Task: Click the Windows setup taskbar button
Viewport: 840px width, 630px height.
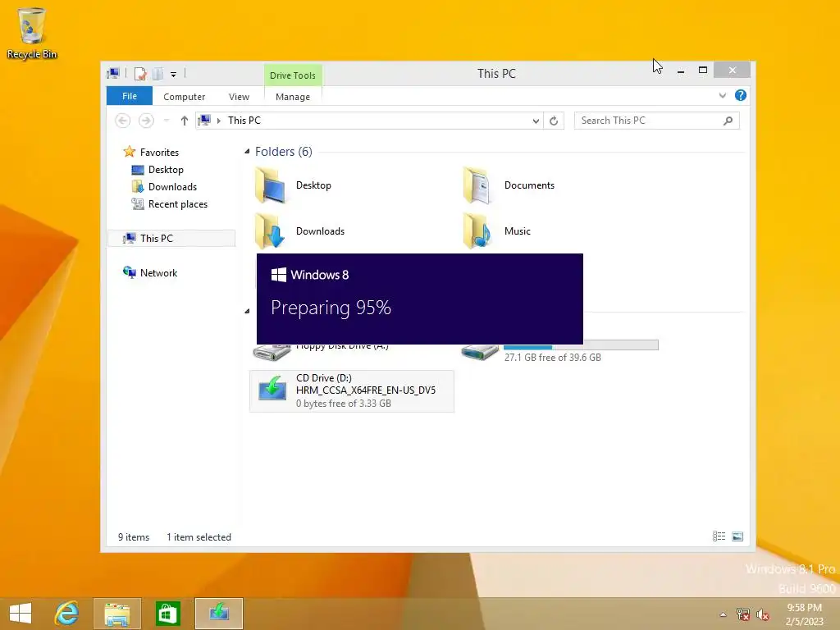Action: coord(218,614)
